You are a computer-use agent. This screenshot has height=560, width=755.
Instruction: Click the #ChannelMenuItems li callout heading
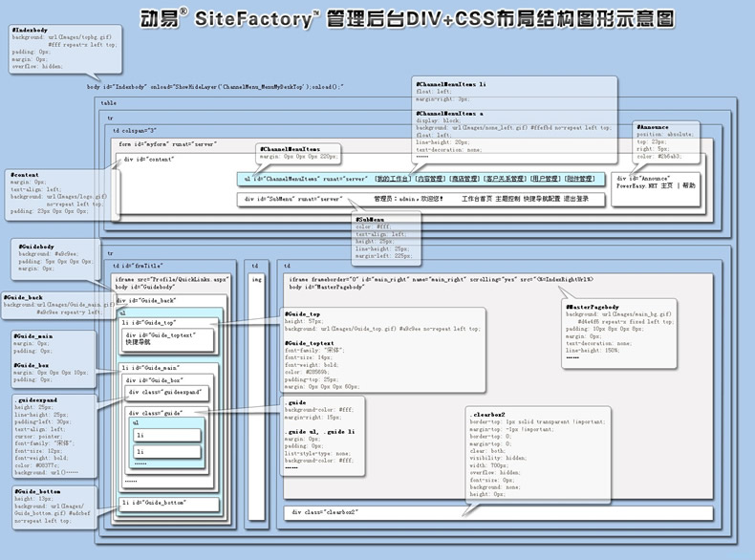coord(451,84)
